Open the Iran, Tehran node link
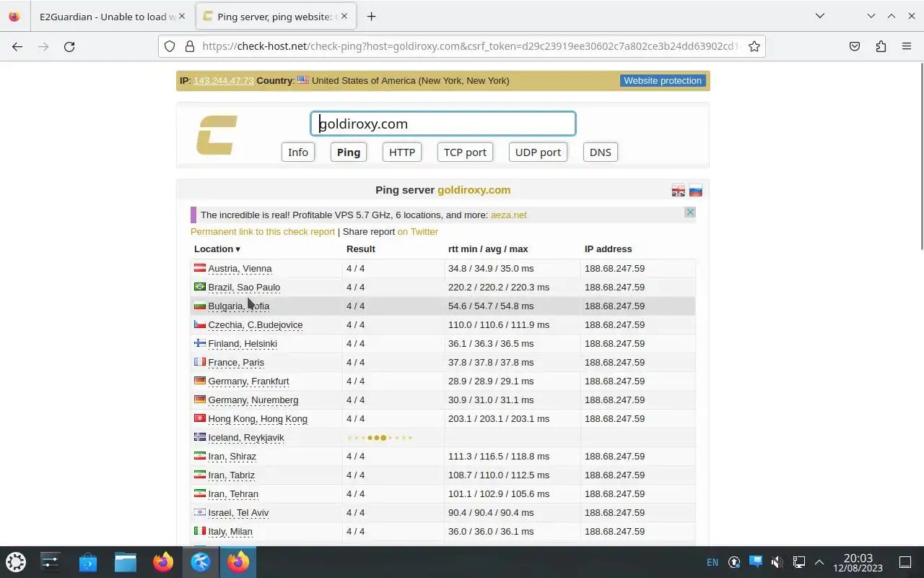 [233, 494]
